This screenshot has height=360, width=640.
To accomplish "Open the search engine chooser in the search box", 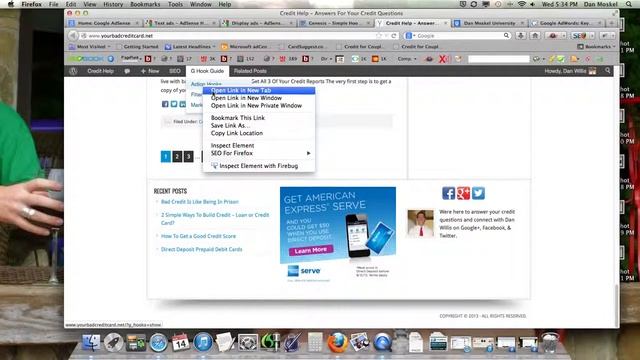I will 410,36.
